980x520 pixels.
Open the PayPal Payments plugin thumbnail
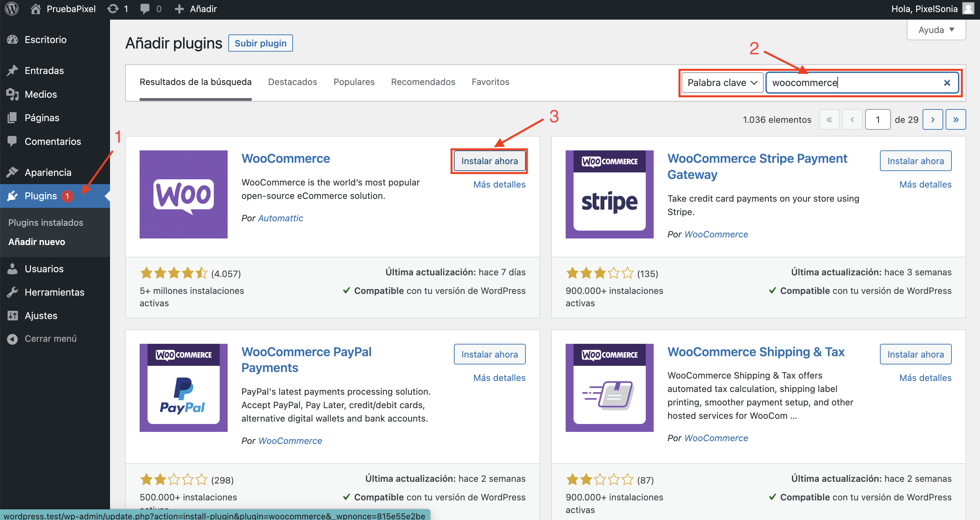click(x=183, y=388)
